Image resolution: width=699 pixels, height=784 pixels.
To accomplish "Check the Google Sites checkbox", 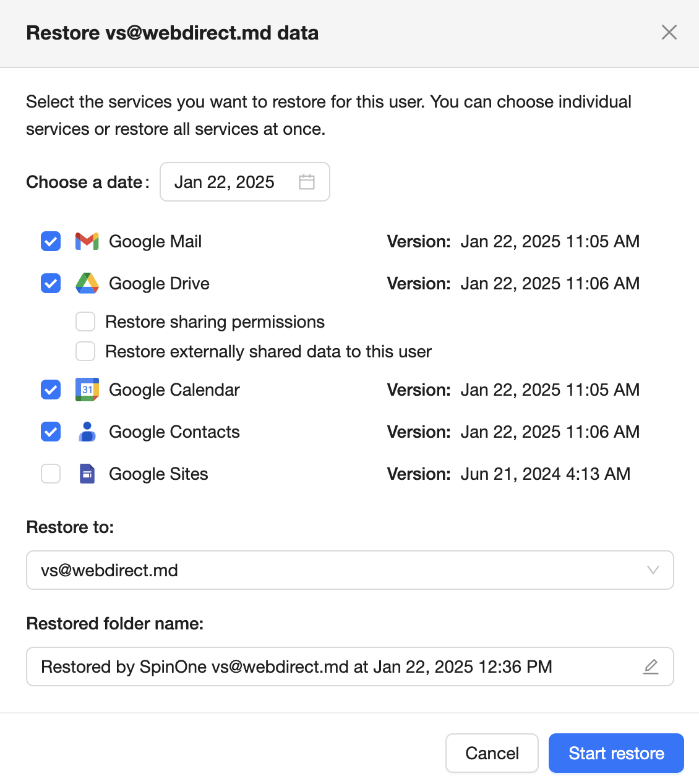I will 51,474.
